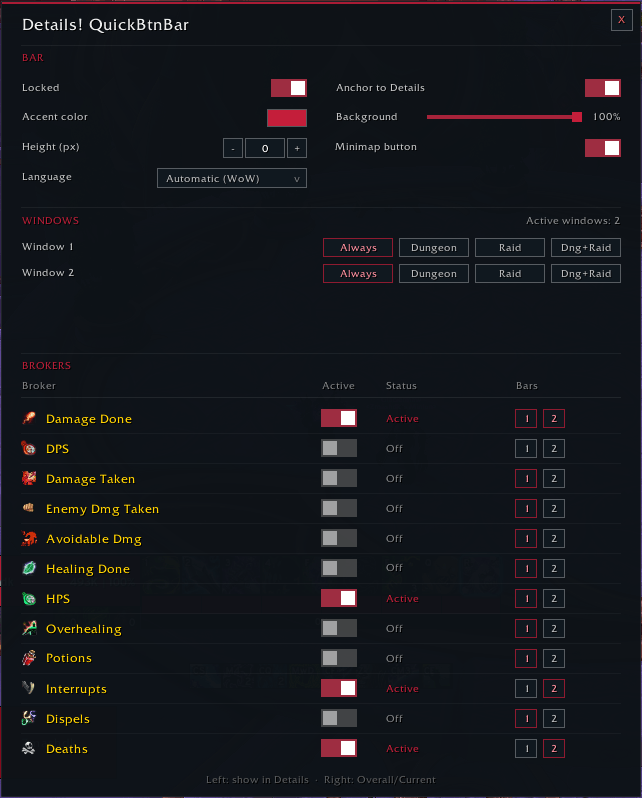
Task: Set Window 2 to Dng+Raid mode
Action: [x=586, y=274]
